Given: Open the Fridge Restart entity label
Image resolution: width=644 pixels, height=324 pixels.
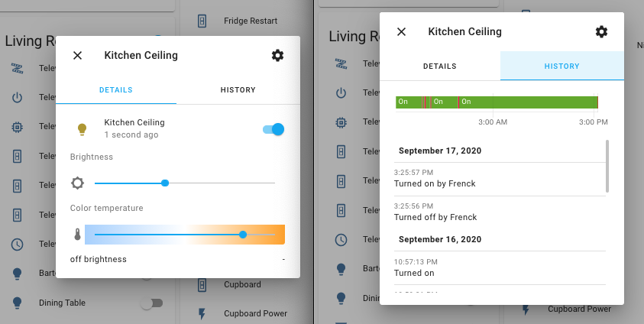Looking at the screenshot, I should [x=251, y=21].
